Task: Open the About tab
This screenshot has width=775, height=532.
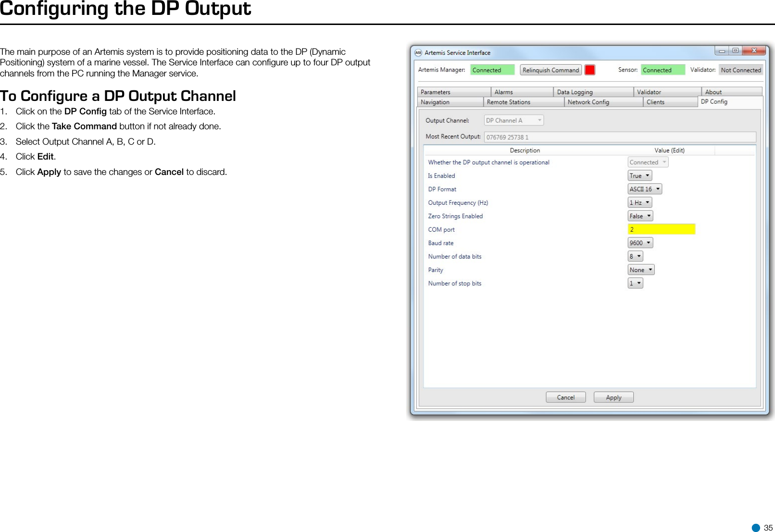Action: 731,92
